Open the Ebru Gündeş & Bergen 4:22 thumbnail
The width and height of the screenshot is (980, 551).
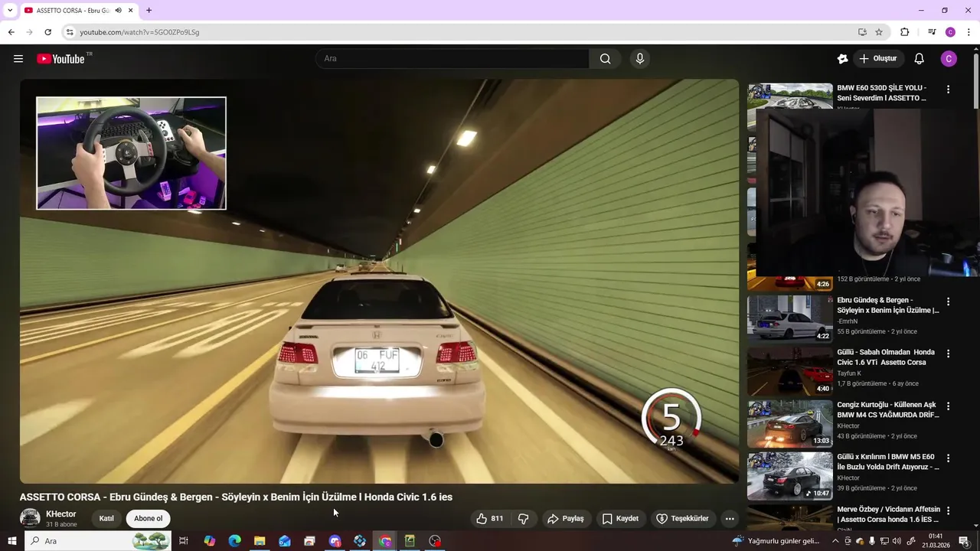coord(790,318)
